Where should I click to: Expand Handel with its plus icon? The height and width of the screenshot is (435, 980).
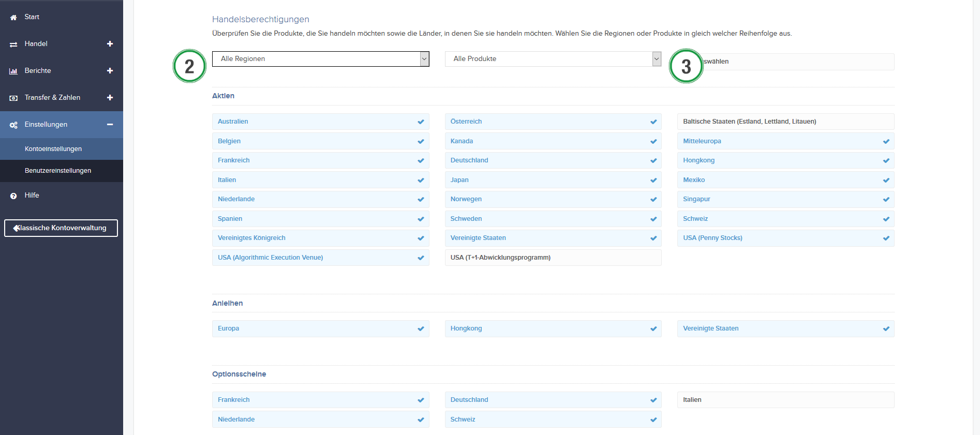pos(110,44)
